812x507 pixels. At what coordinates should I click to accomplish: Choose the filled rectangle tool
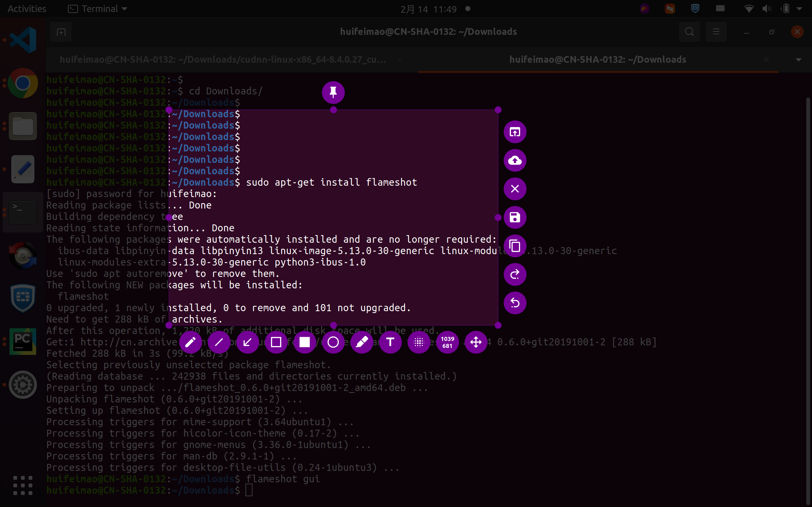pyautogui.click(x=304, y=342)
